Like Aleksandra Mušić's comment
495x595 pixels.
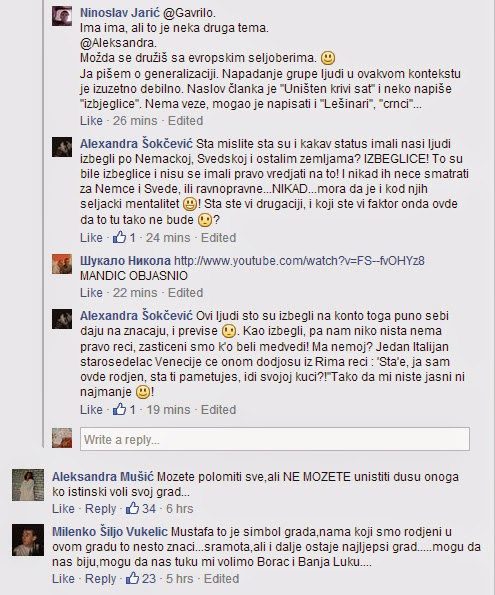[x=63, y=508]
